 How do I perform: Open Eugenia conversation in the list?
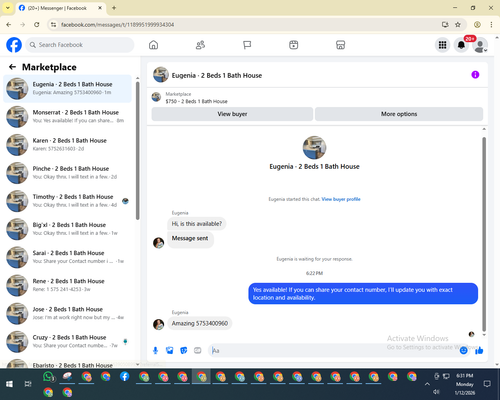coord(67,88)
